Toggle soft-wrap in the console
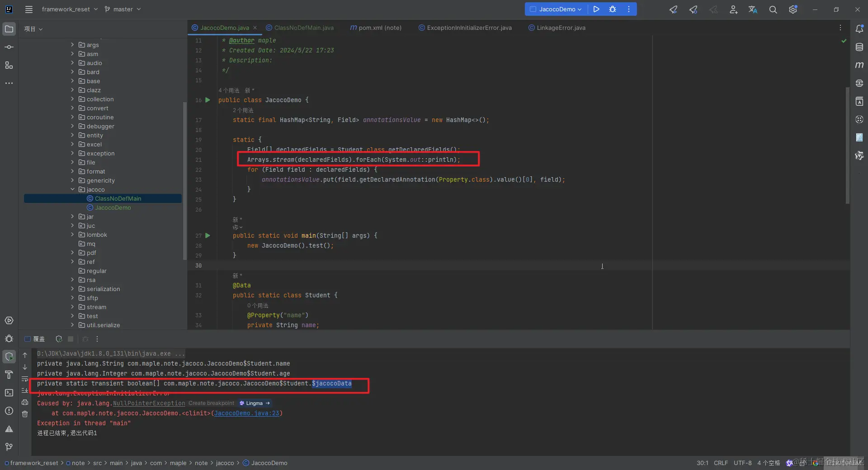This screenshot has width=868, height=470. coord(25,379)
